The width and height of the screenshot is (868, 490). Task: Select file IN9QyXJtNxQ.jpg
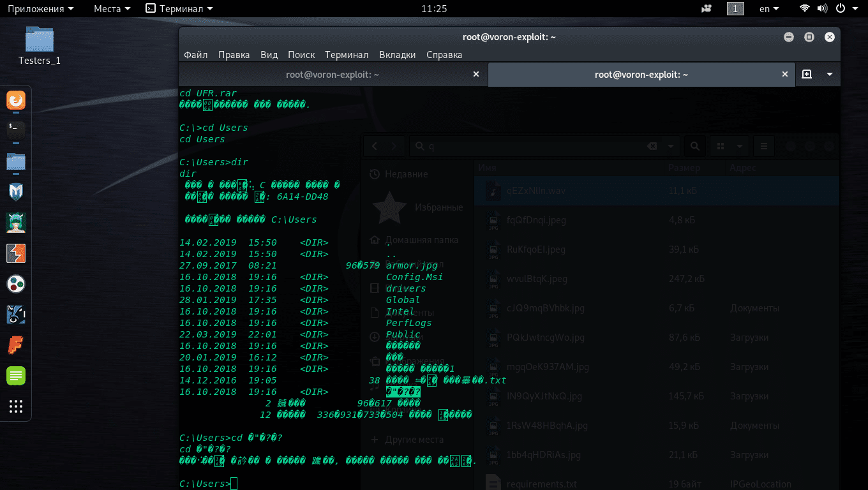click(x=657, y=396)
